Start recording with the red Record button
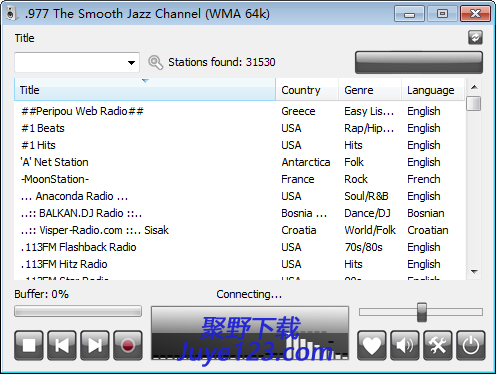Screen dimensions: 496x374 click(128, 345)
